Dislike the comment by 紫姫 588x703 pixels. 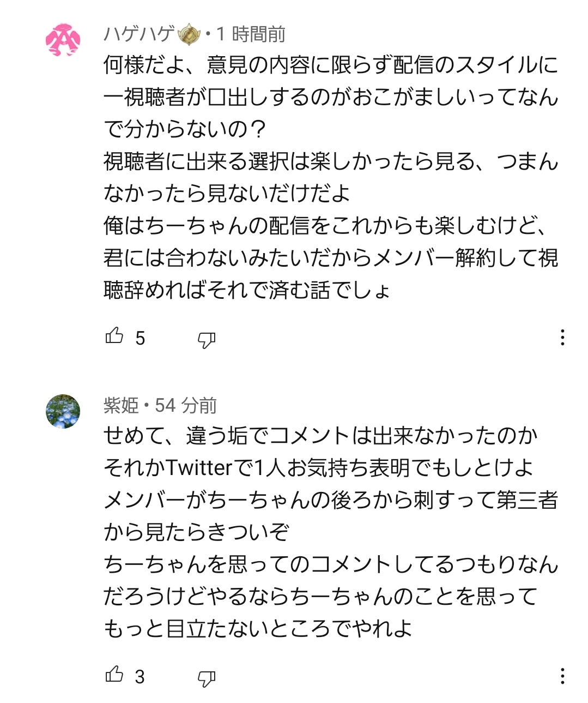pos(206,678)
